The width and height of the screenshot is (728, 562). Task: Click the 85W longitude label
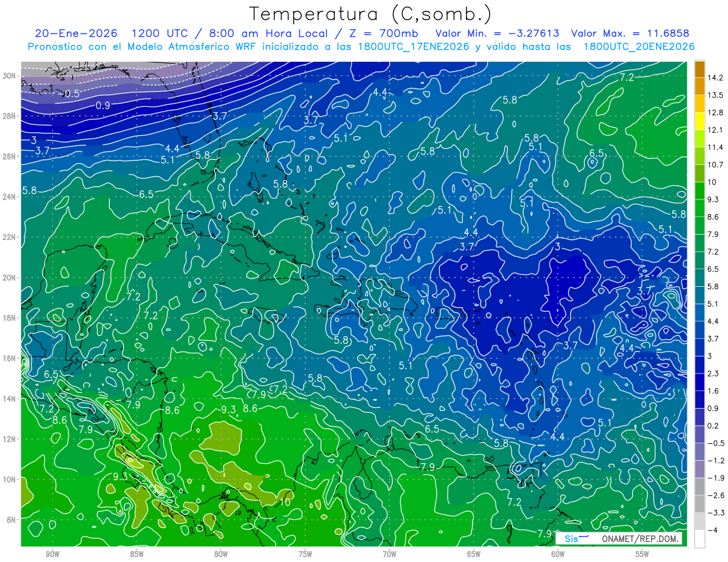pyautogui.click(x=136, y=554)
